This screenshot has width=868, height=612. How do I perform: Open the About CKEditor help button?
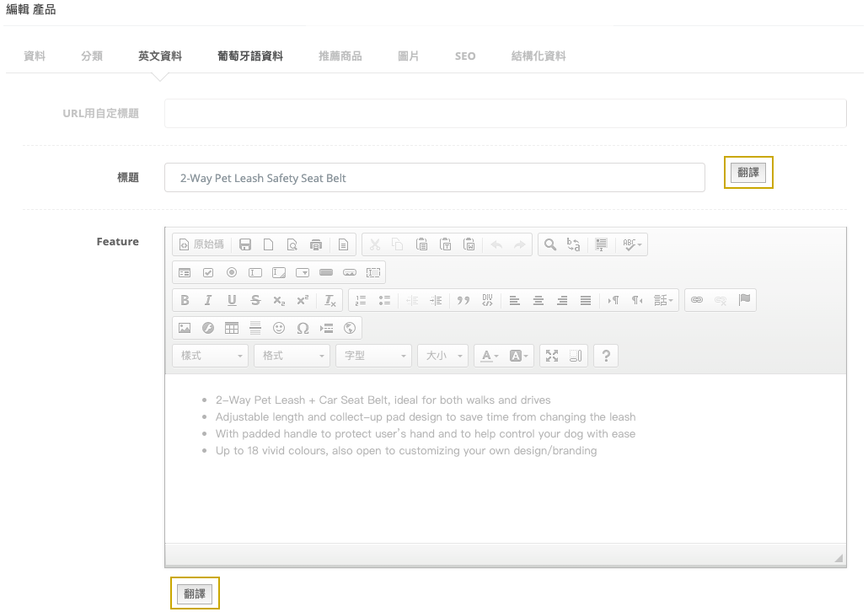606,356
